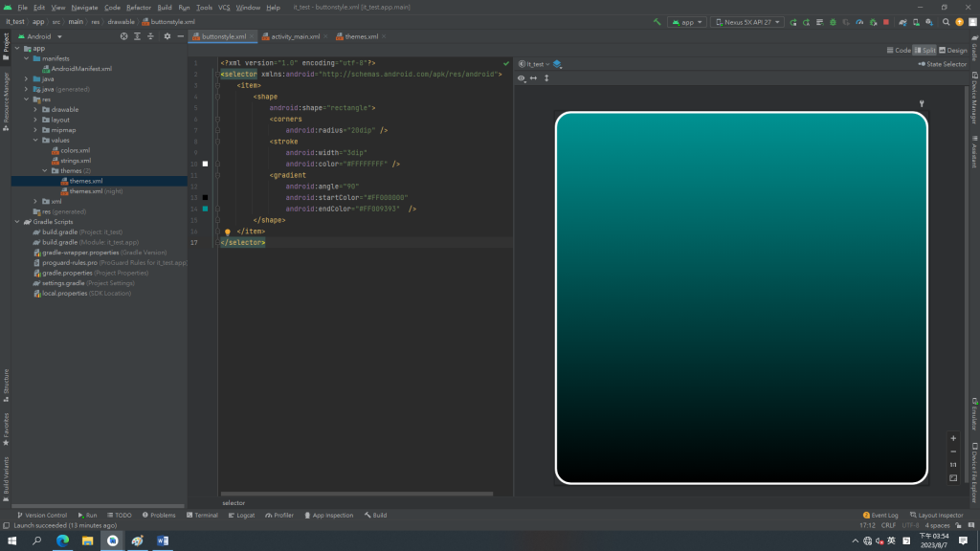The image size is (980, 551).
Task: Switch editor to Code view mode
Action: pos(899,50)
